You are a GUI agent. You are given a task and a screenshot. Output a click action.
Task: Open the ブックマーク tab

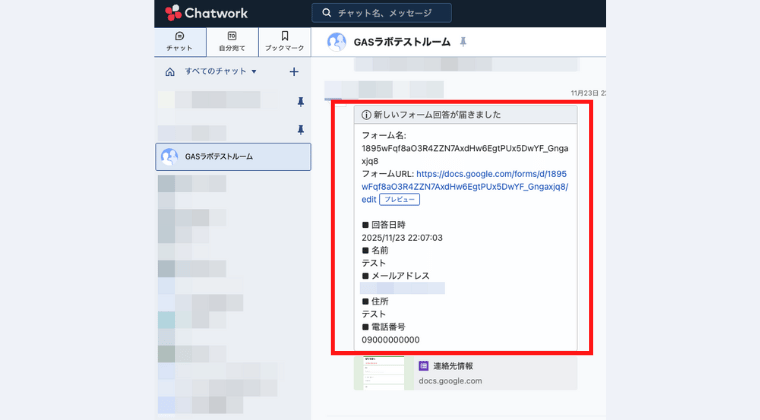click(285, 42)
